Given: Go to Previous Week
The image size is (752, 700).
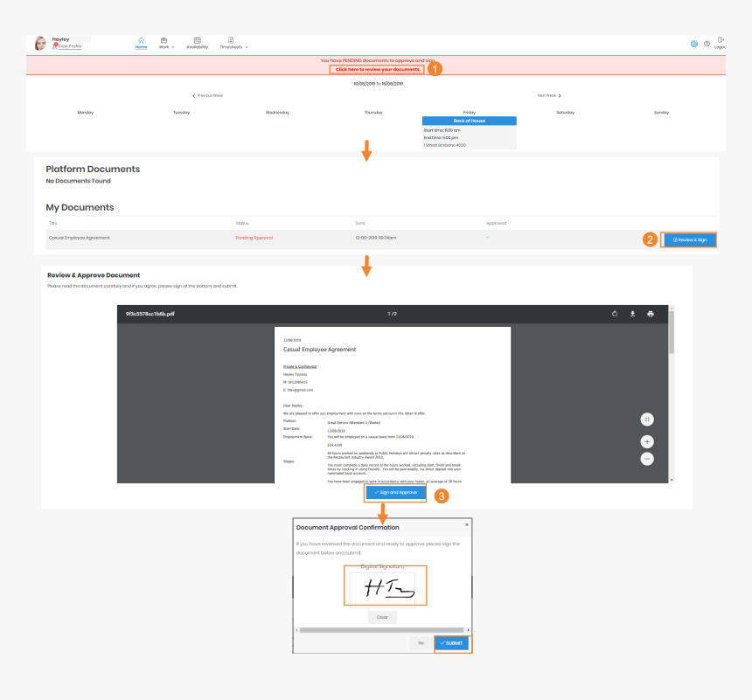Looking at the screenshot, I should [x=207, y=95].
